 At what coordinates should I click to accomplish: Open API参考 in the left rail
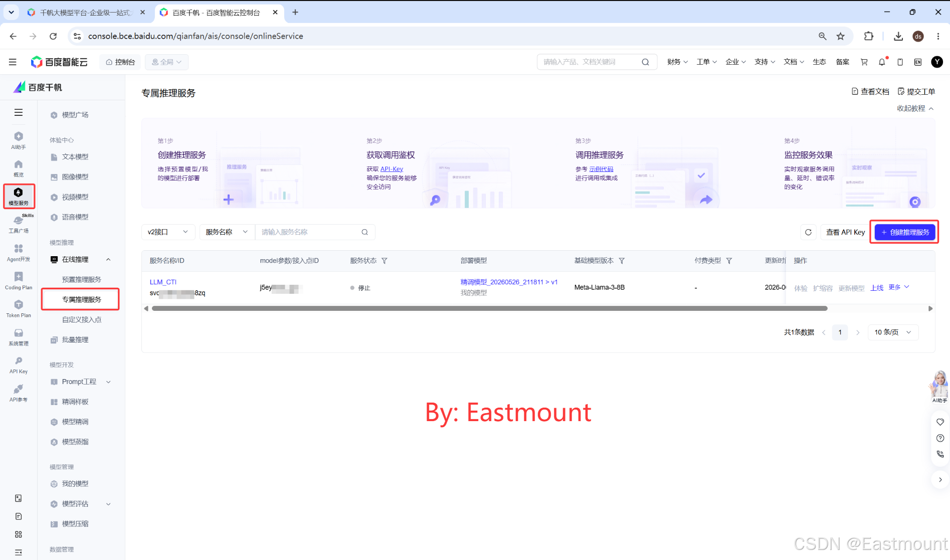[19, 393]
